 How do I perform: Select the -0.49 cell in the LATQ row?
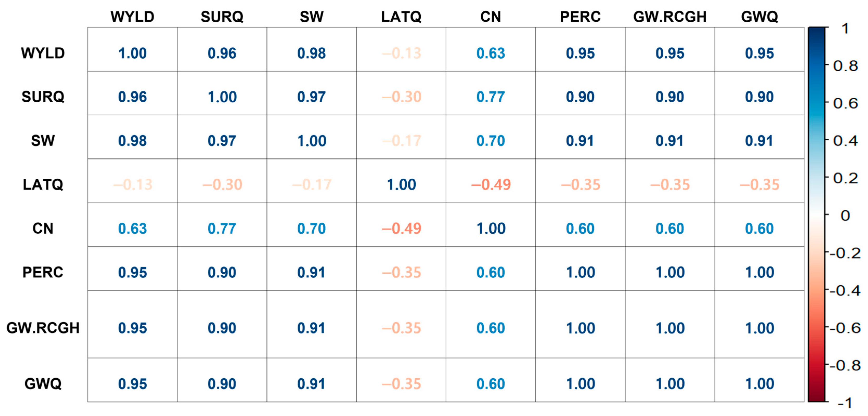(491, 184)
